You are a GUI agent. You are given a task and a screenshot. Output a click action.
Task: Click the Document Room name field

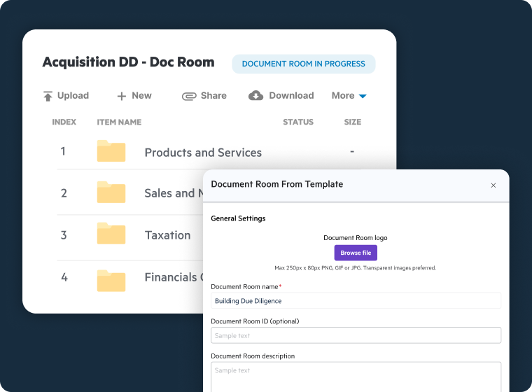point(356,300)
